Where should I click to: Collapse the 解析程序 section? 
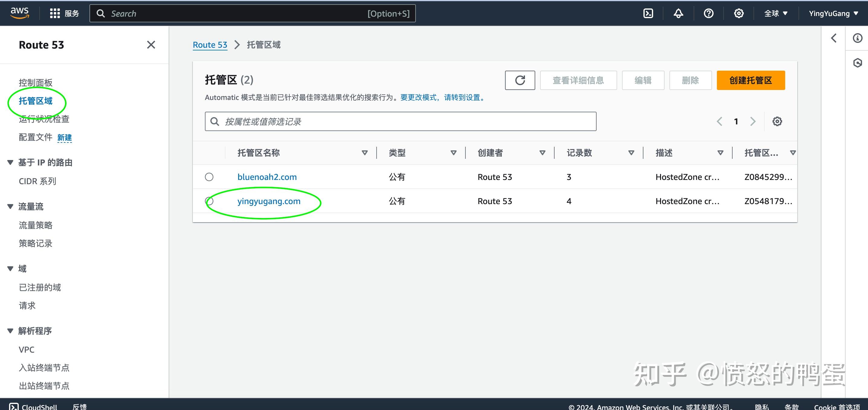pos(10,331)
